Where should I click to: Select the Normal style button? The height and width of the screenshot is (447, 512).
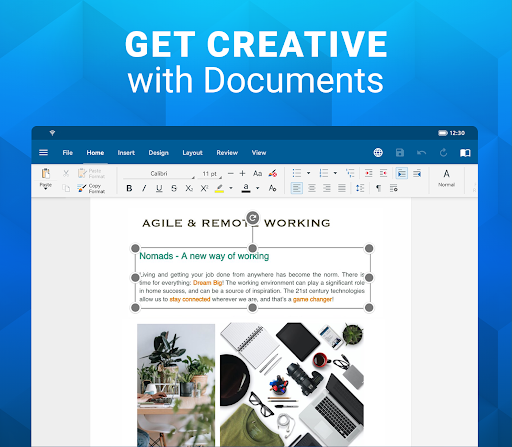pyautogui.click(x=446, y=178)
